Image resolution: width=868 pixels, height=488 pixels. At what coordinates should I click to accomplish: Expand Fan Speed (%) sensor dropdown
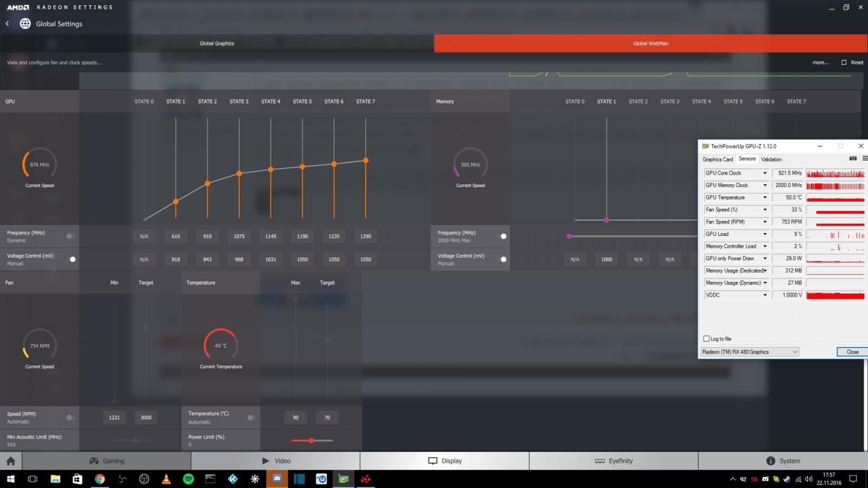[765, 210]
